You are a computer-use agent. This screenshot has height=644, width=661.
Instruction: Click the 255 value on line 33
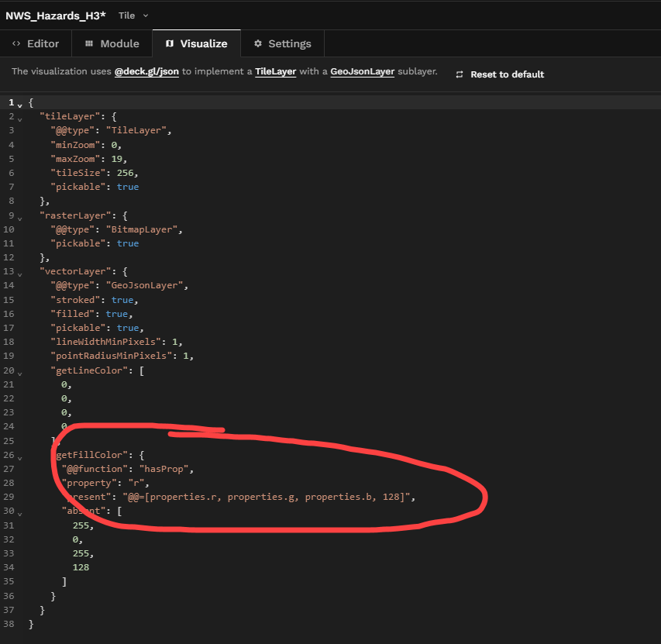(x=81, y=553)
